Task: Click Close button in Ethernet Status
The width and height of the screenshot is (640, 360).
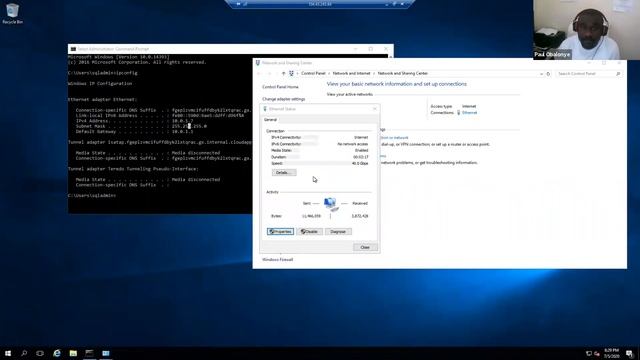Action: point(364,247)
